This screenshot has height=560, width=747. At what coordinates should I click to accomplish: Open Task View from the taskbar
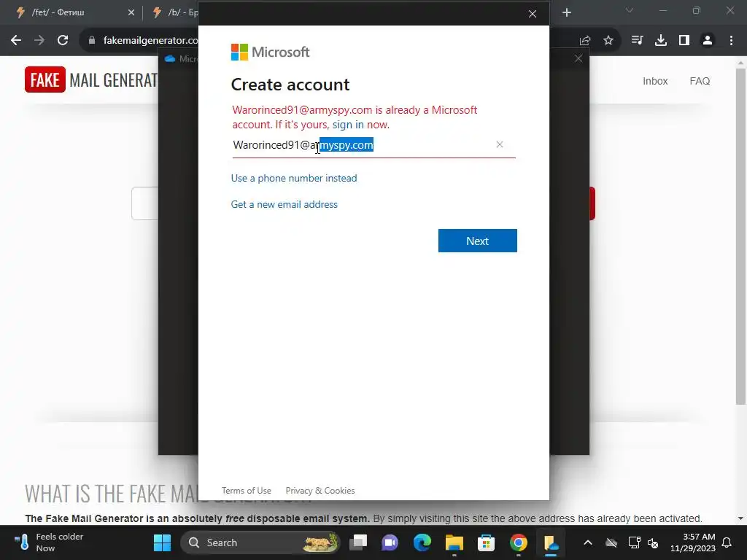pyautogui.click(x=358, y=542)
